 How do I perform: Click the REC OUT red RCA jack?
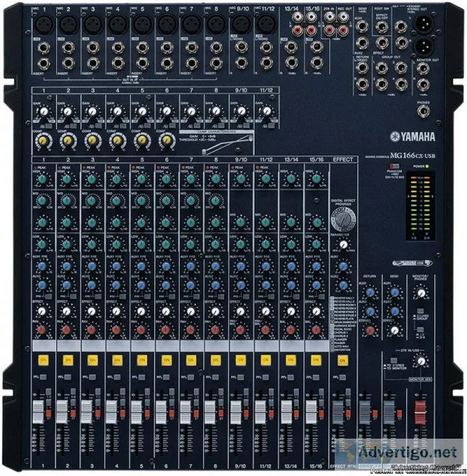tap(343, 30)
